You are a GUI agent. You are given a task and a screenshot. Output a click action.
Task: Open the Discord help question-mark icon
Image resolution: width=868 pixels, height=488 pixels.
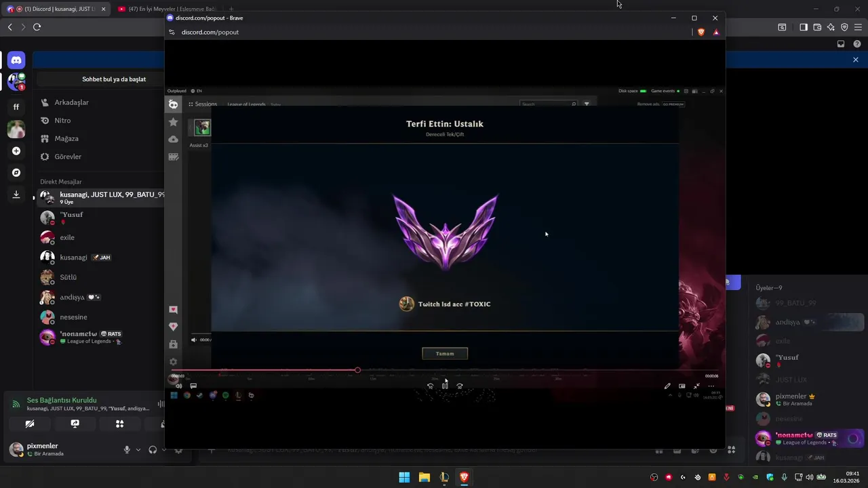click(x=856, y=44)
